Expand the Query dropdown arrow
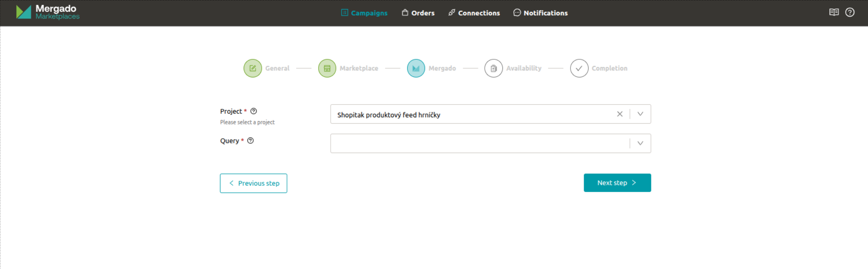Screen dimensions: 868x269 click(x=640, y=143)
